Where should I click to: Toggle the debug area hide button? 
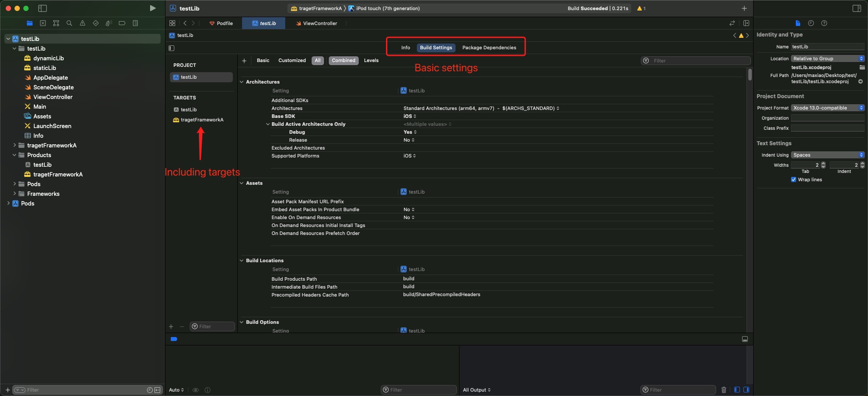click(745, 339)
